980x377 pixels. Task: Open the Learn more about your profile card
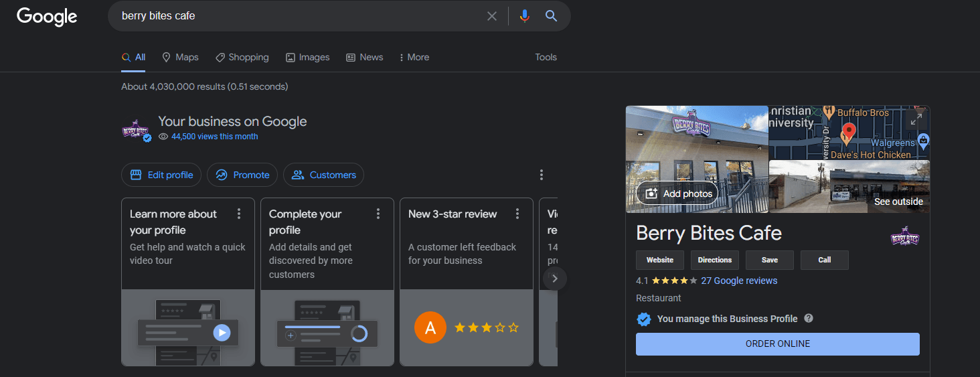tap(188, 282)
